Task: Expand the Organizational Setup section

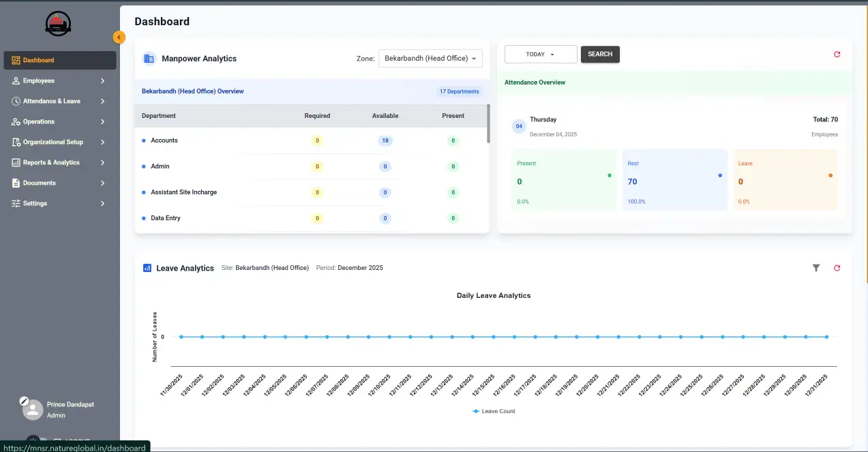Action: pos(102,142)
